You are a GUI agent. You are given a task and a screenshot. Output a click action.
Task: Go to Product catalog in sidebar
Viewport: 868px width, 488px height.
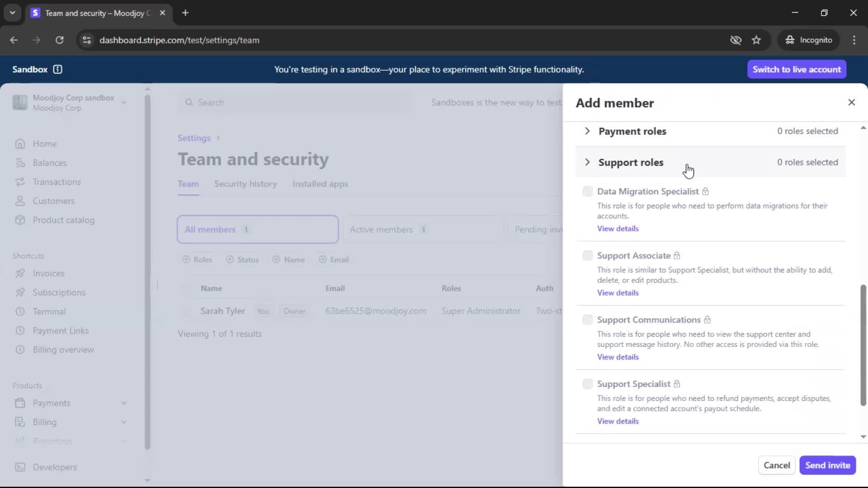click(63, 220)
